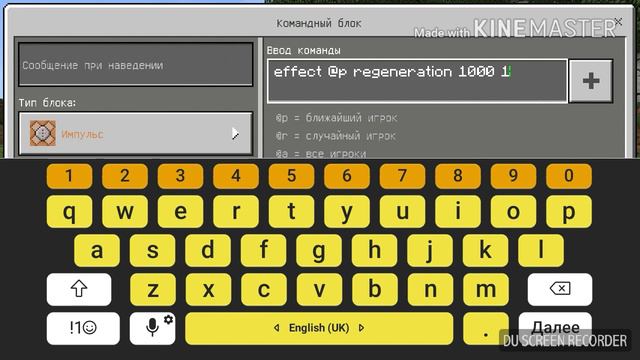
Task: Click the impulse command block icon
Action: tap(42, 133)
